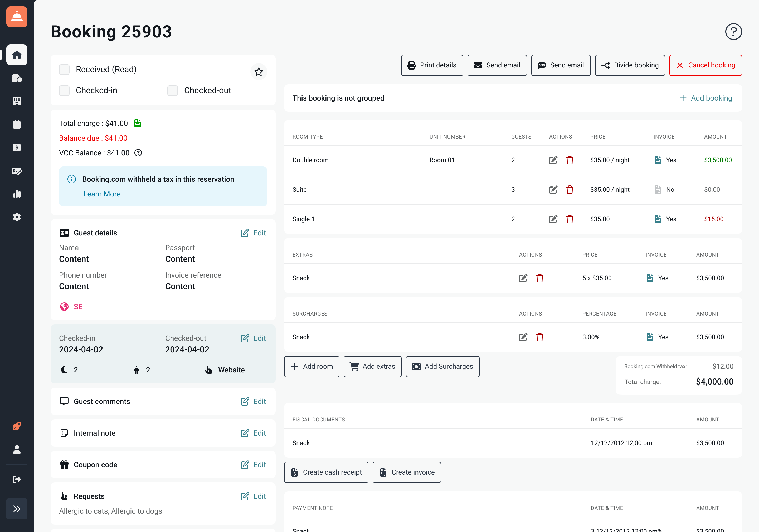Image resolution: width=759 pixels, height=532 pixels.
Task: Click the $4,000.00 total charge value
Action: click(714, 382)
